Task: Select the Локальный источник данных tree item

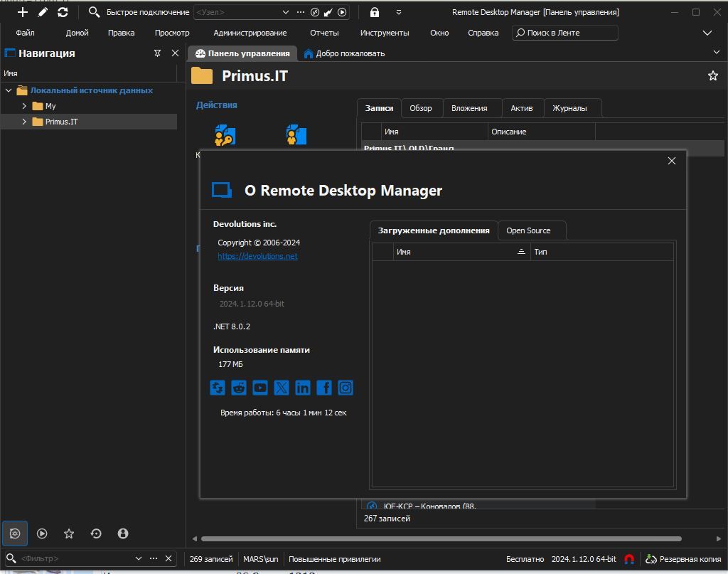Action: click(x=92, y=90)
